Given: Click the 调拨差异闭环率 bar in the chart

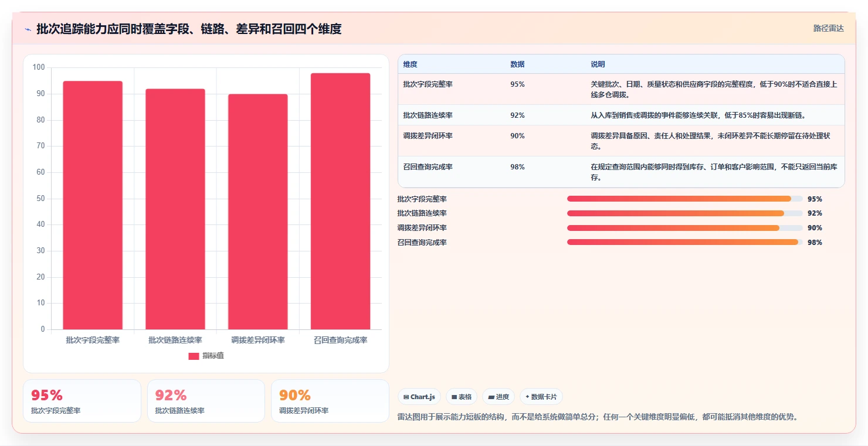Looking at the screenshot, I should pyautogui.click(x=258, y=212).
